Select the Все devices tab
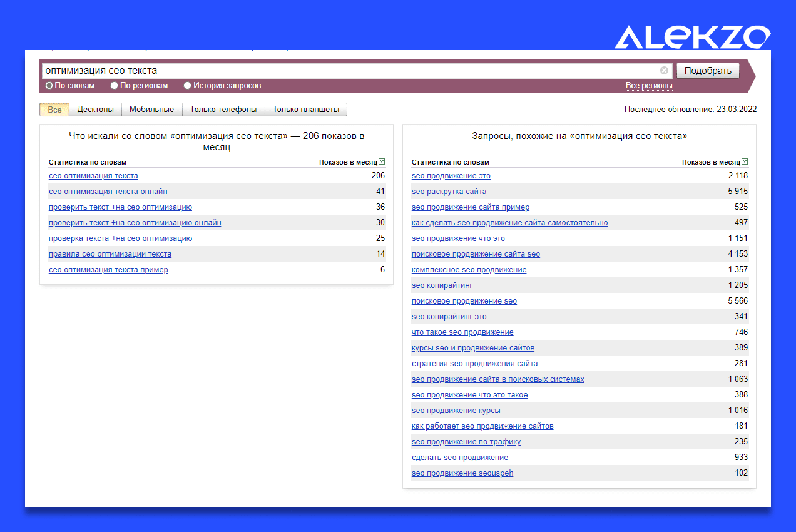Image resolution: width=796 pixels, height=532 pixels. (x=54, y=110)
